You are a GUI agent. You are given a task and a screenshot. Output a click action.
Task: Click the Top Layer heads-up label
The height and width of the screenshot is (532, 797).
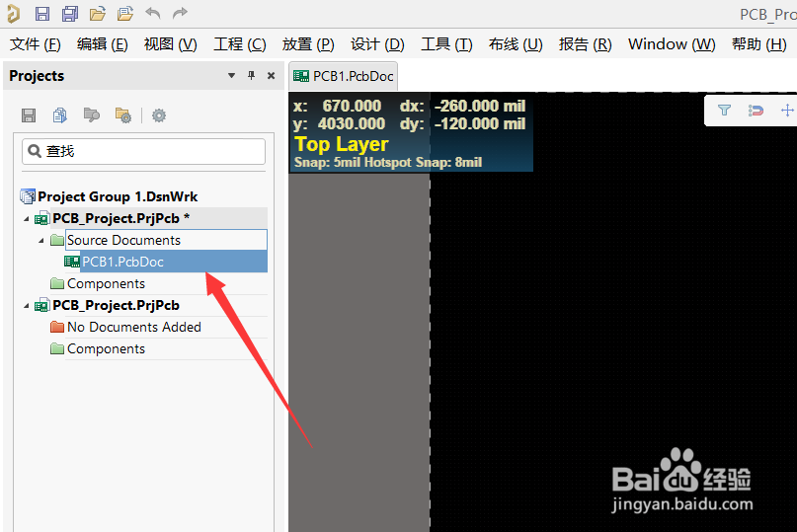click(x=341, y=144)
